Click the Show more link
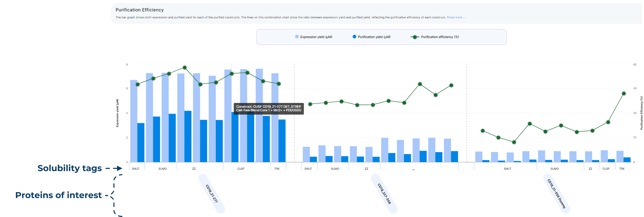The width and height of the screenshot is (644, 217). click(x=456, y=18)
